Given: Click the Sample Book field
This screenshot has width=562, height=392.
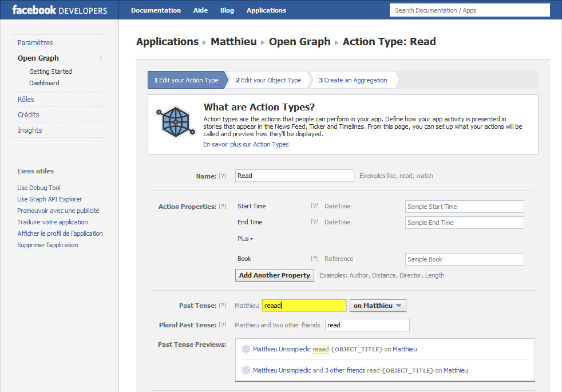Looking at the screenshot, I should tap(464, 259).
